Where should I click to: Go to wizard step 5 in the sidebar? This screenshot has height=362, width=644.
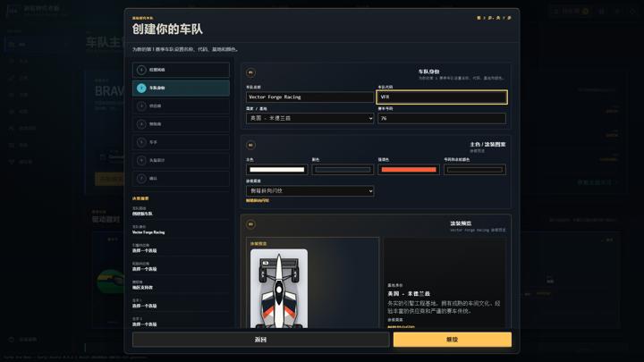point(181,142)
